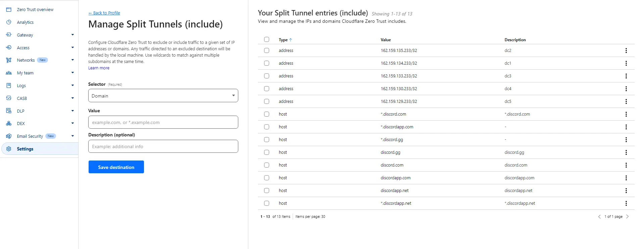
Task: Toggle the select-all checkbox in table header
Action: 266,40
